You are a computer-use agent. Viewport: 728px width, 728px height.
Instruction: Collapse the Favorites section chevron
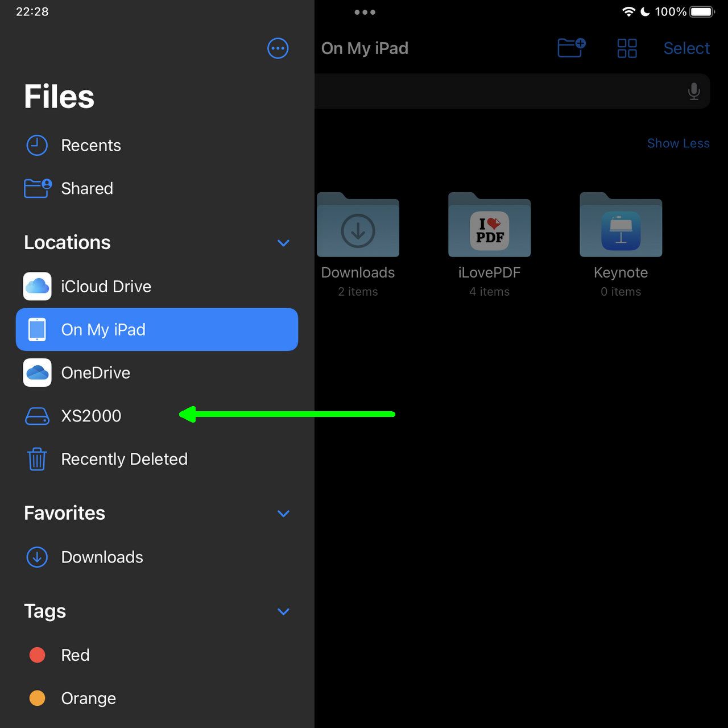point(283,514)
